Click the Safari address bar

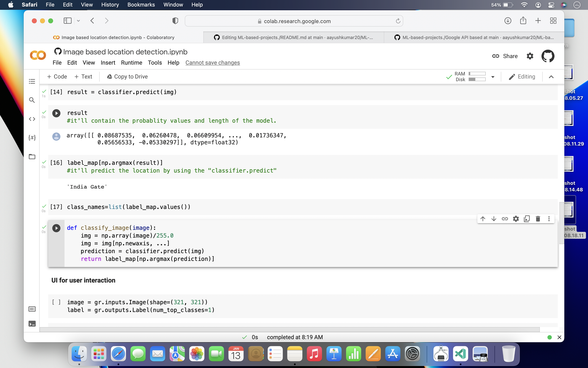(294, 21)
